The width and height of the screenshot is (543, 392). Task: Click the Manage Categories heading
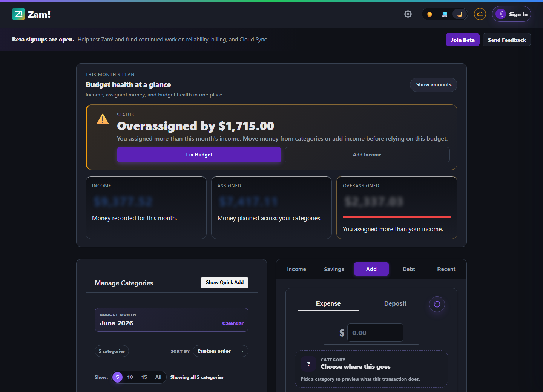124,283
